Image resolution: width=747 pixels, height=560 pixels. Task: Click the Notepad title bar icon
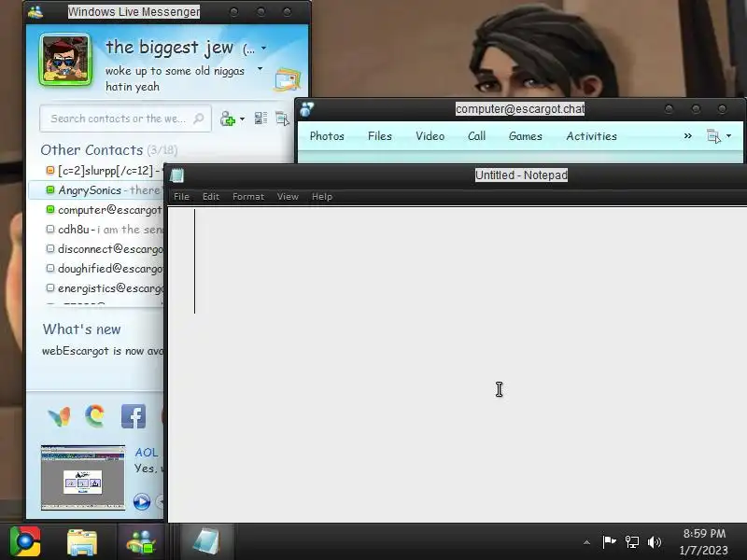[176, 175]
